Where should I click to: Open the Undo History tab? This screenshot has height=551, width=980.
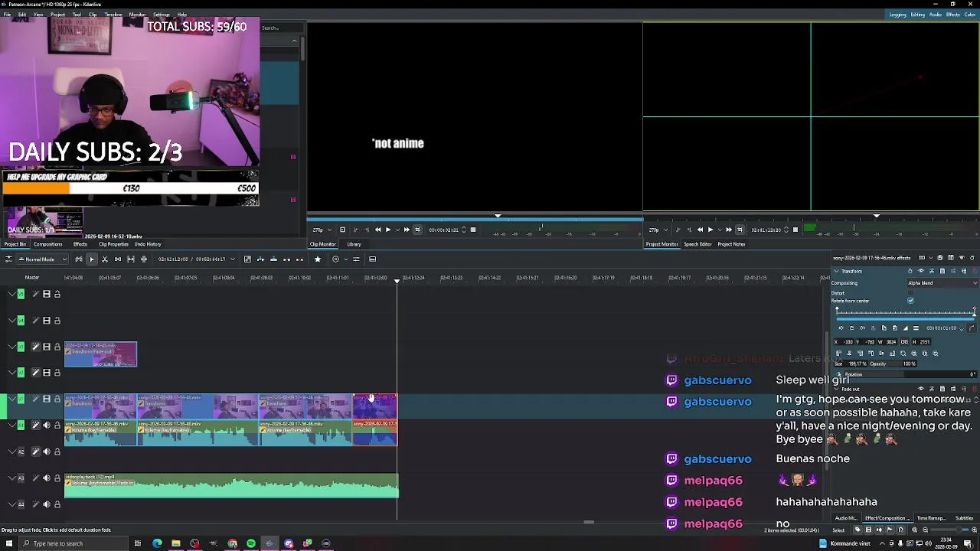tap(148, 244)
